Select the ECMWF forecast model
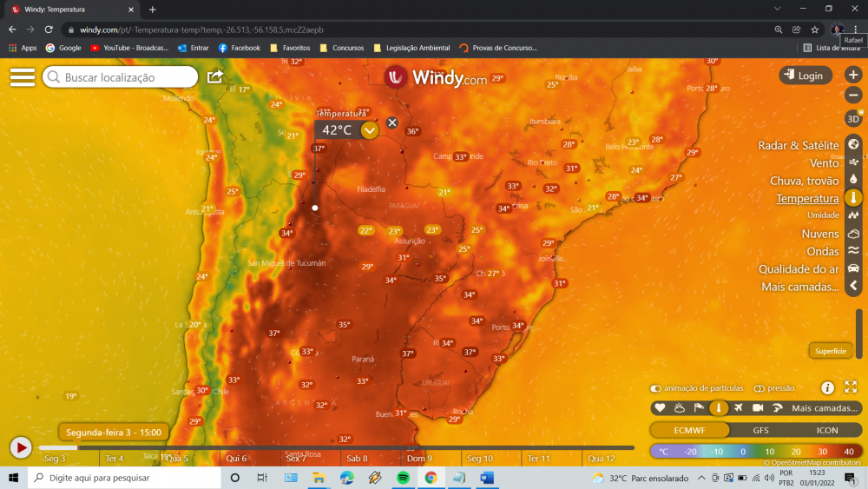This screenshot has height=489, width=868. pos(689,430)
